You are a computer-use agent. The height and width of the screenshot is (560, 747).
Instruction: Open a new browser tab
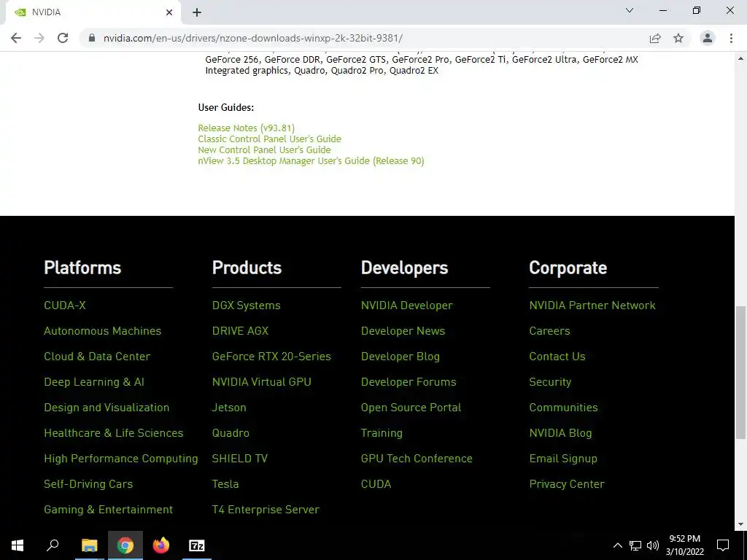pos(197,12)
